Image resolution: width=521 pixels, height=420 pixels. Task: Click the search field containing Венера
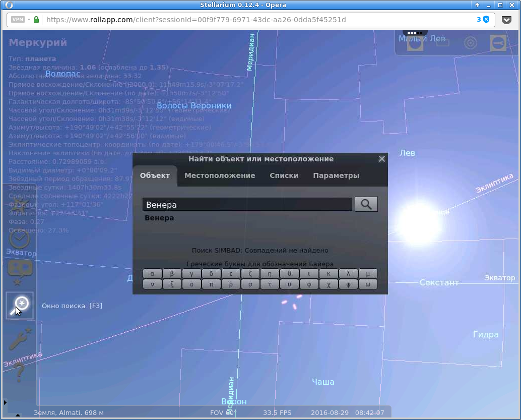pos(247,205)
